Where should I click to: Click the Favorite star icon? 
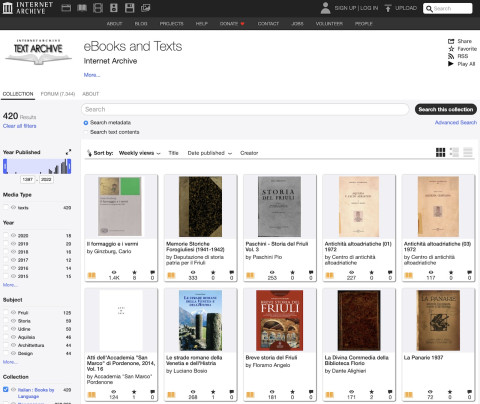pyautogui.click(x=451, y=49)
